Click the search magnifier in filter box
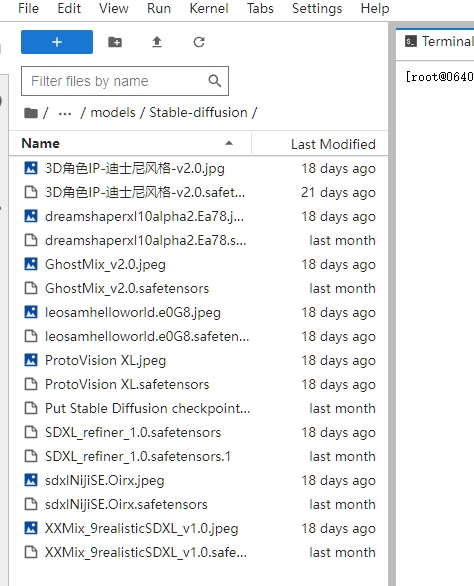This screenshot has height=586, width=474. [x=215, y=81]
